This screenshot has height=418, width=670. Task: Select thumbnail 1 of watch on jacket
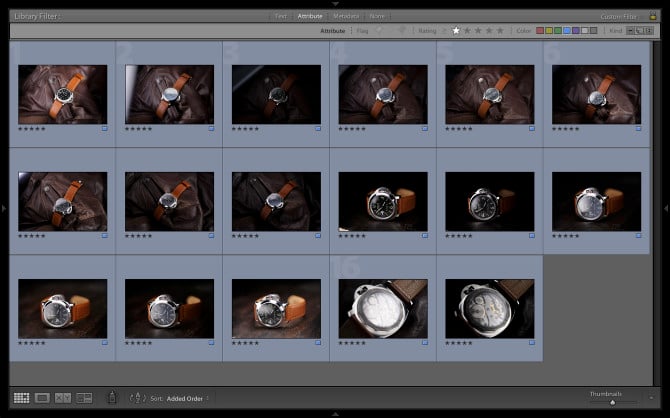(x=63, y=94)
